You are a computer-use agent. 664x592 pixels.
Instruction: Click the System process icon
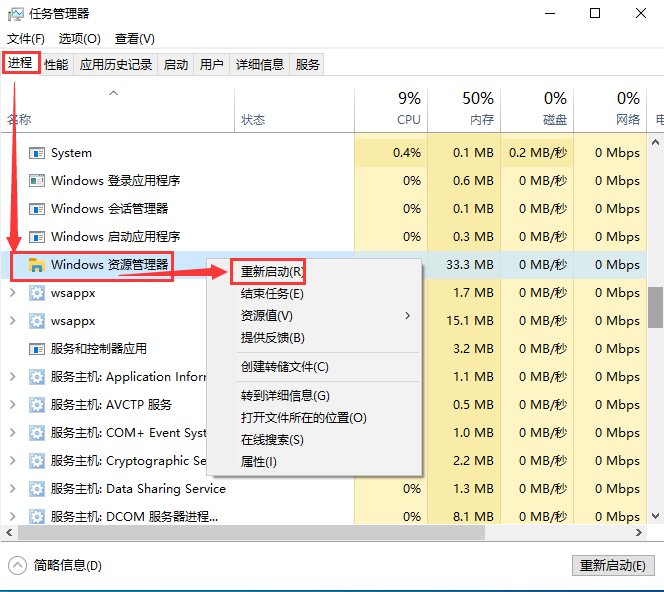[37, 153]
